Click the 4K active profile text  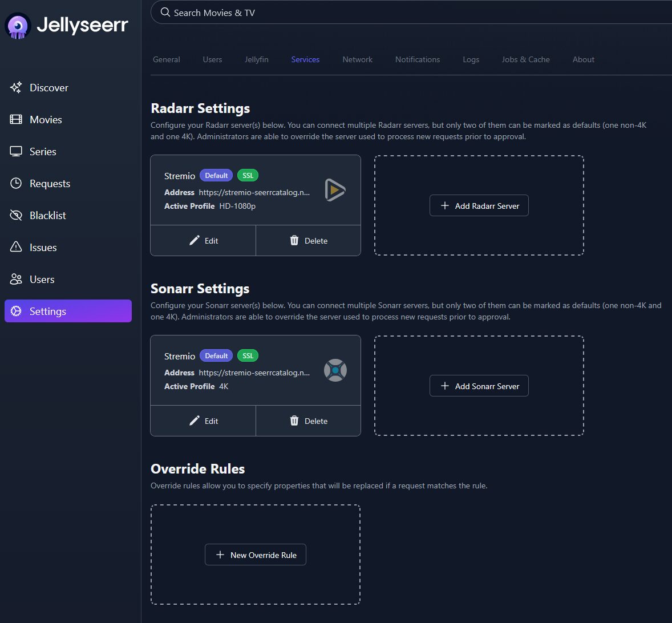224,386
